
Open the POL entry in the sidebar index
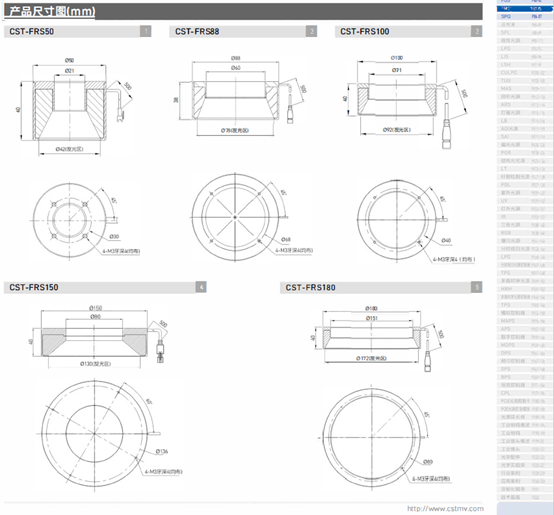point(524,185)
